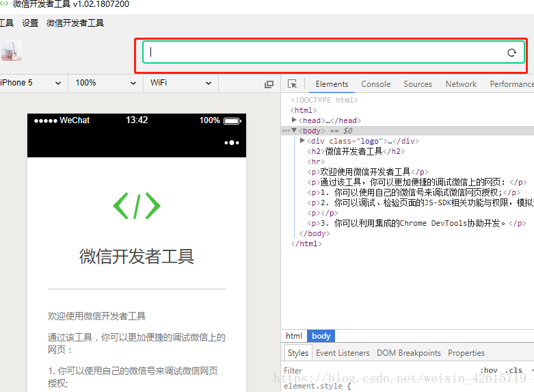The image size is (534, 392).
Task: Click the battery icon in the simulator status bar
Action: tap(232, 120)
